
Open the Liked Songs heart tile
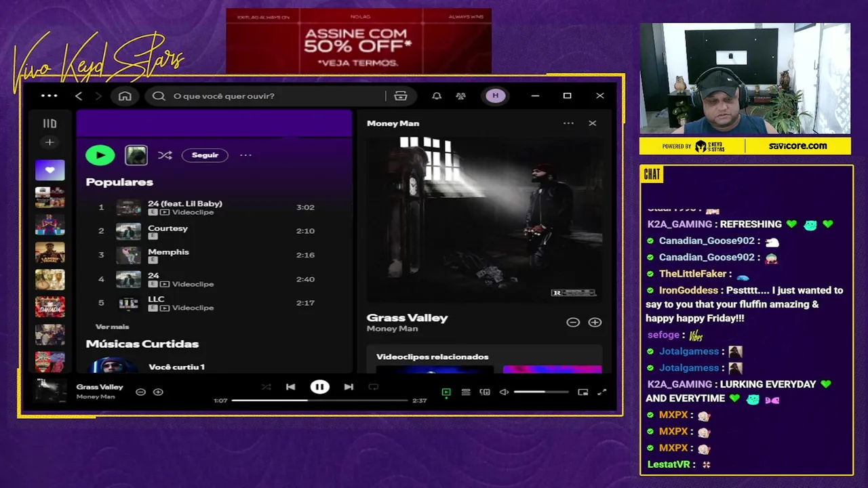pos(50,170)
